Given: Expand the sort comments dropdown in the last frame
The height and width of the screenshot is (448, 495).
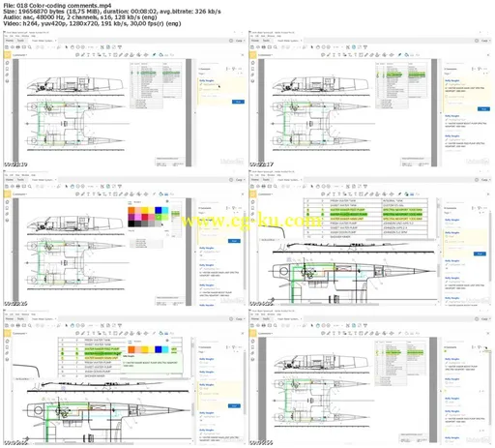Looking at the screenshot, I should pos(474,347).
